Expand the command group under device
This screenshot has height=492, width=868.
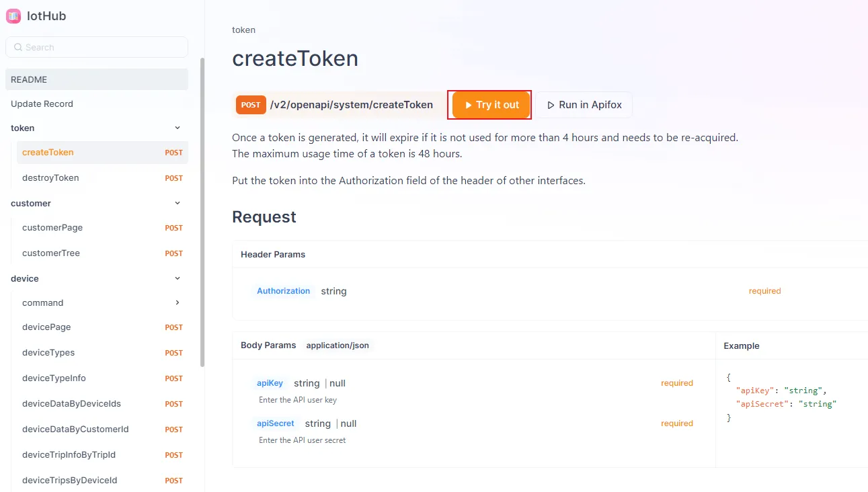click(177, 302)
